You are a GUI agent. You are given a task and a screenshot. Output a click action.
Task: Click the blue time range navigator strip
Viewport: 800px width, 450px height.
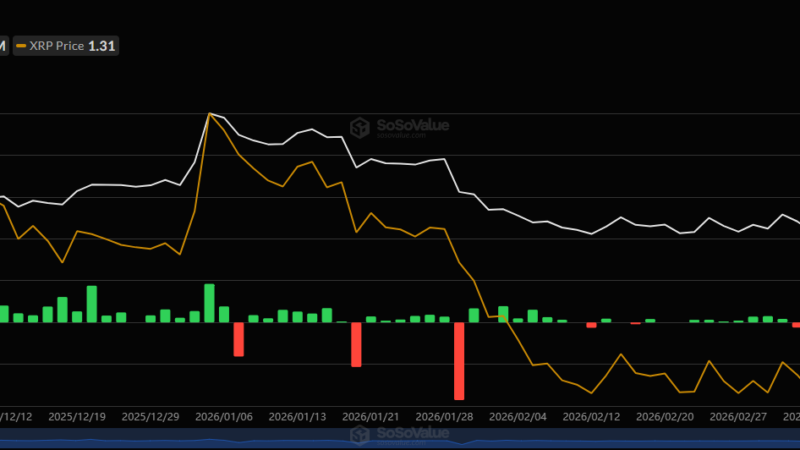pos(400,439)
